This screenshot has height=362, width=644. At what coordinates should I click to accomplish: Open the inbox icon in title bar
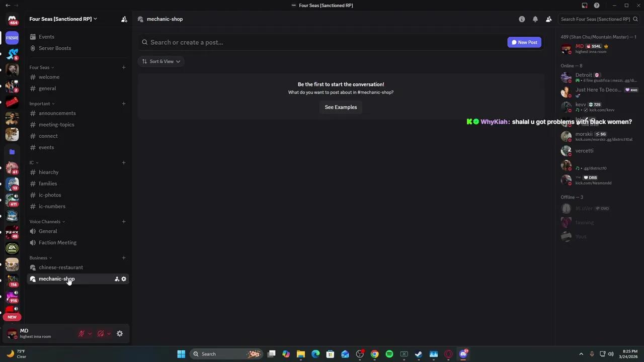585,6
